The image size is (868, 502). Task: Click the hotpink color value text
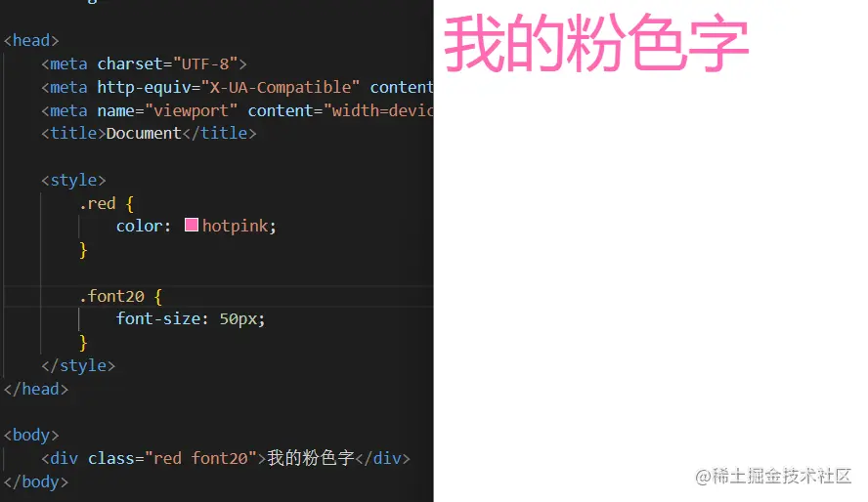(236, 226)
